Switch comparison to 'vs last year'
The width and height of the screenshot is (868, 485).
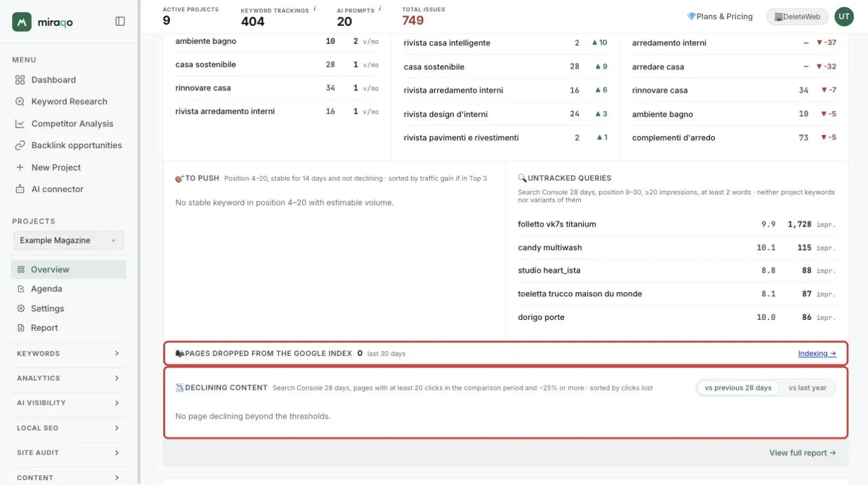coord(807,388)
